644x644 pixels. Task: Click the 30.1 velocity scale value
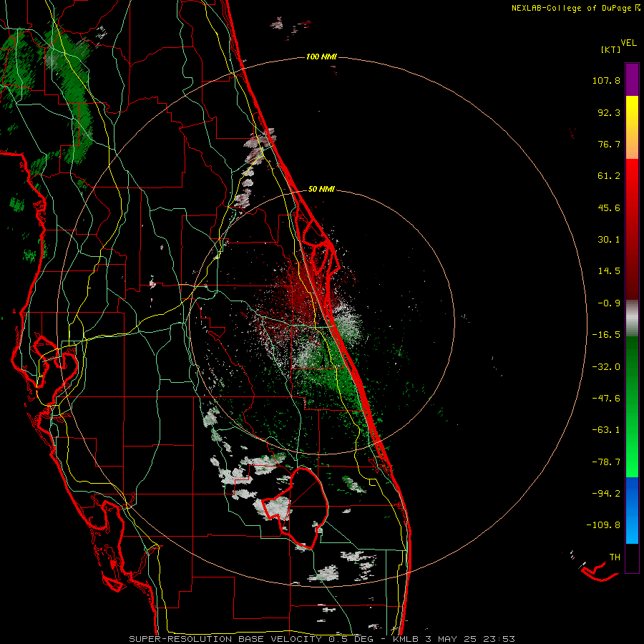click(x=609, y=240)
